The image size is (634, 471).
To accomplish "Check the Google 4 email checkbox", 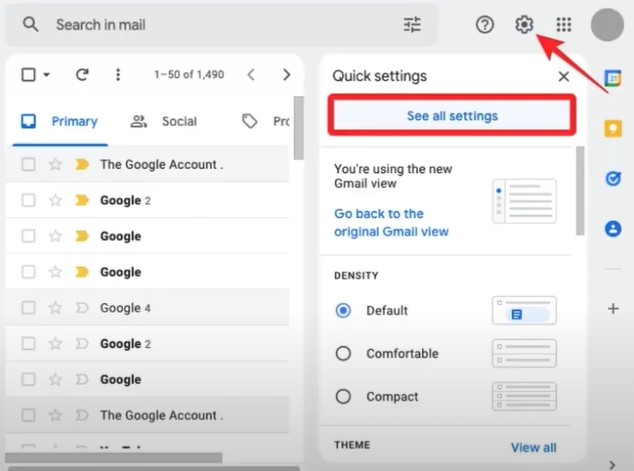I will [x=28, y=308].
